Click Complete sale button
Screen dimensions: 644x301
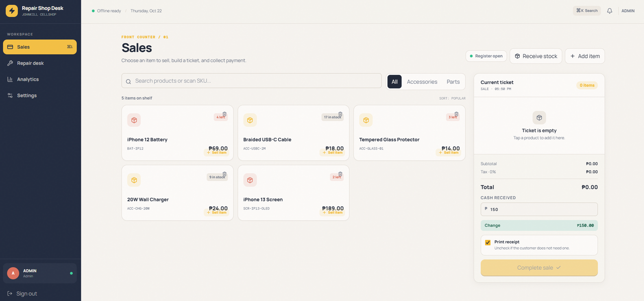pos(539,268)
